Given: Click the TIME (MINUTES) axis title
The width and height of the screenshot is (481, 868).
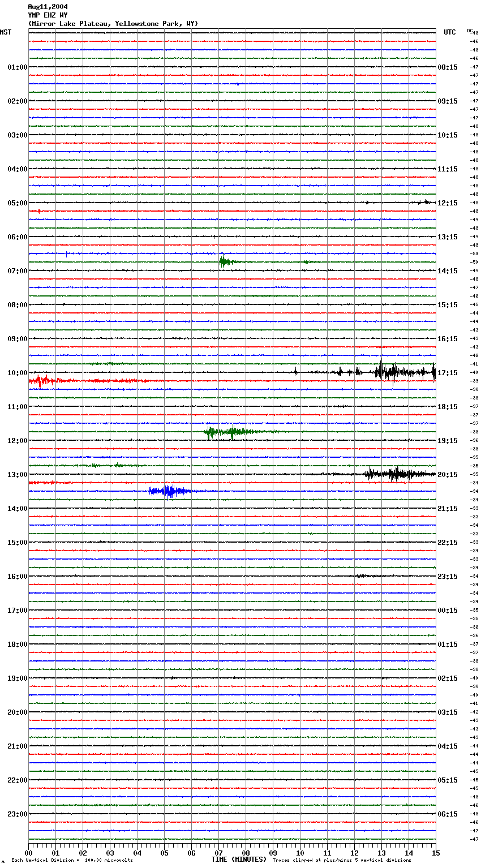Looking at the screenshot, I should coord(239,860).
